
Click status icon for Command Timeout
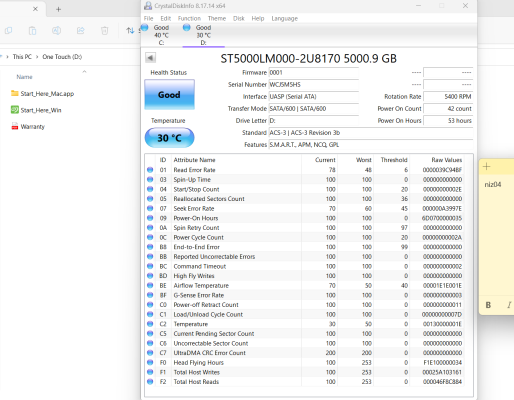[x=150, y=266]
